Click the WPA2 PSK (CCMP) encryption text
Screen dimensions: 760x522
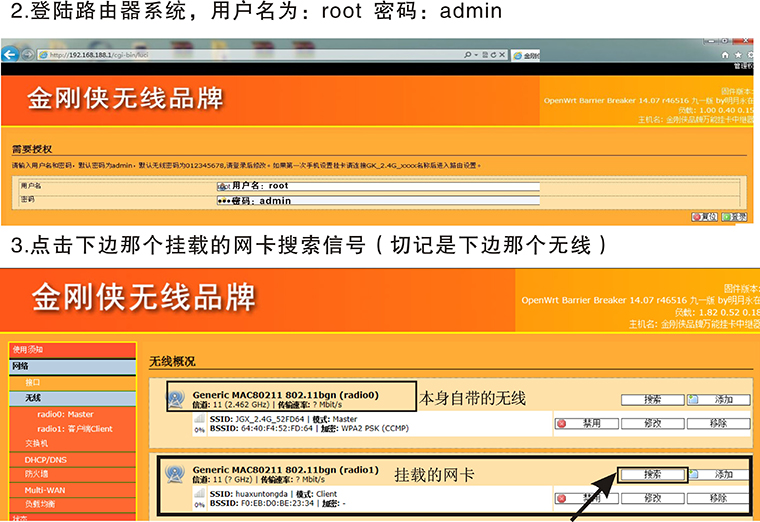click(x=375, y=428)
